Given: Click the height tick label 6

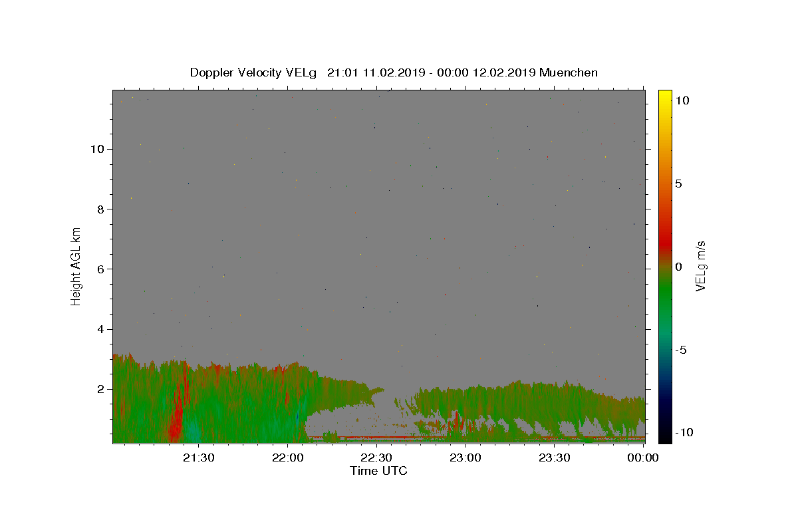Looking at the screenshot, I should click(x=102, y=269).
